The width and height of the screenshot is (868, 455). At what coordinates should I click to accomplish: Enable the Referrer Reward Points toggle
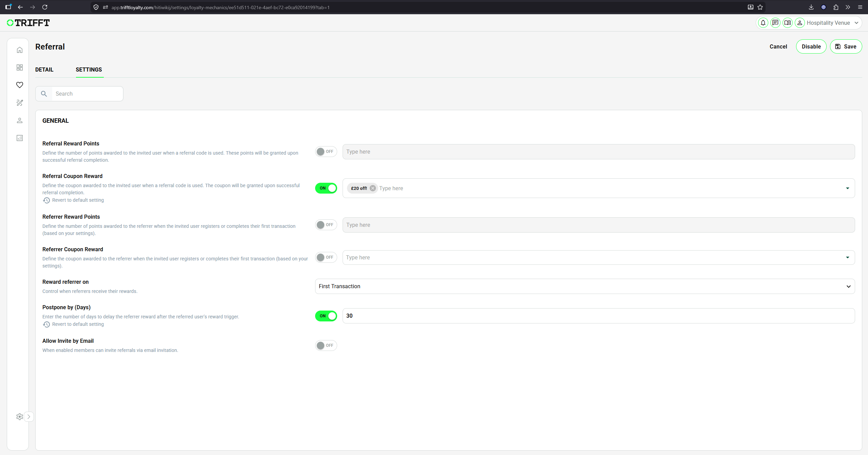(326, 225)
